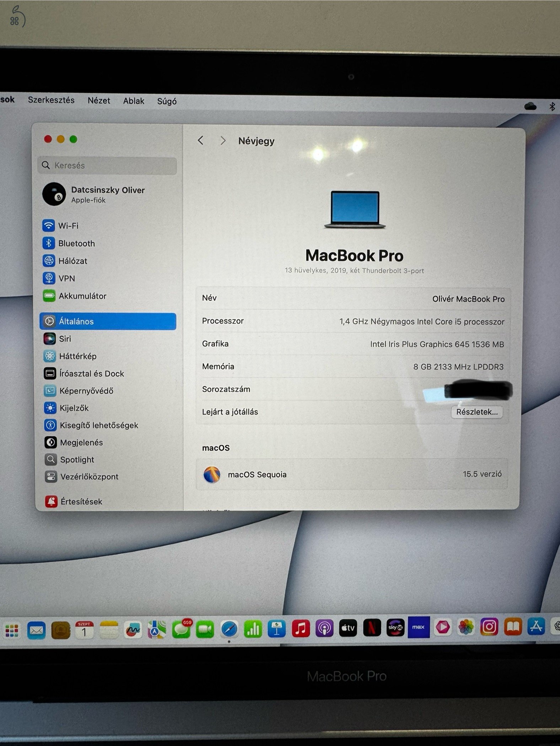Viewport: 560px width, 746px height.
Task: Click the Processzor row value
Action: [x=422, y=322]
